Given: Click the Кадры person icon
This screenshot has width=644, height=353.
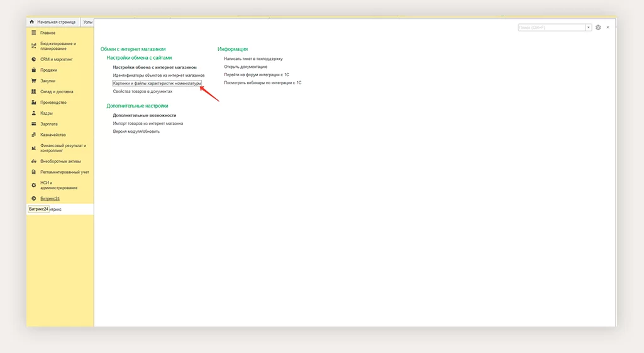Looking at the screenshot, I should tap(33, 113).
